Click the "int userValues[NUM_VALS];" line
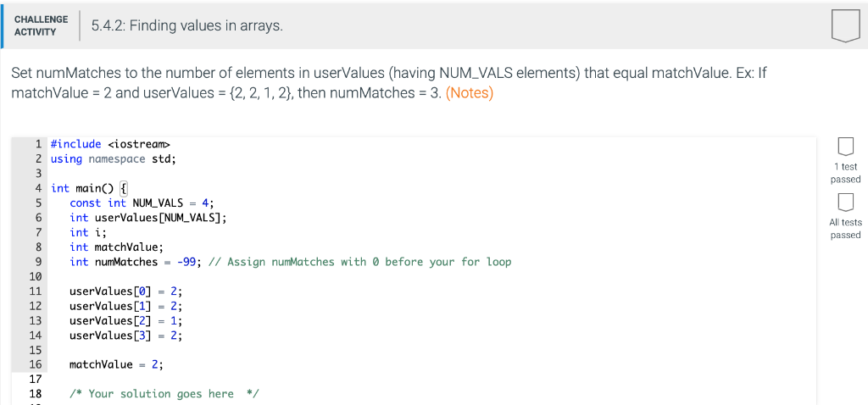The height and width of the screenshot is (405, 868). click(148, 218)
